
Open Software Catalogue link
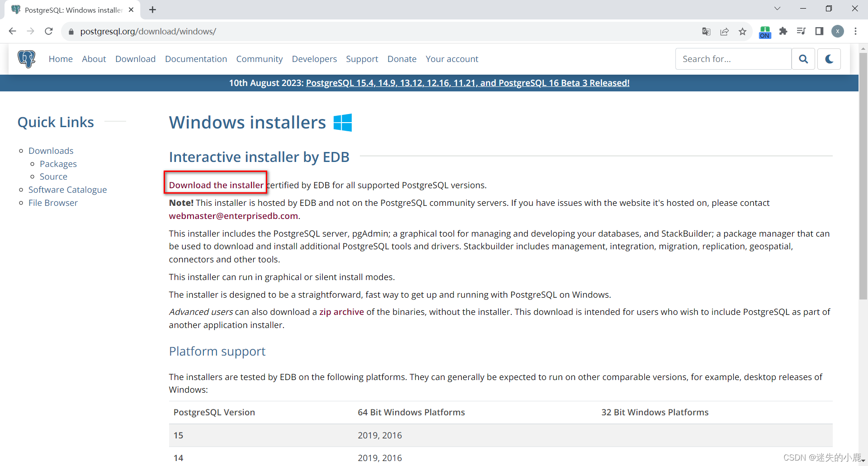[x=68, y=190]
